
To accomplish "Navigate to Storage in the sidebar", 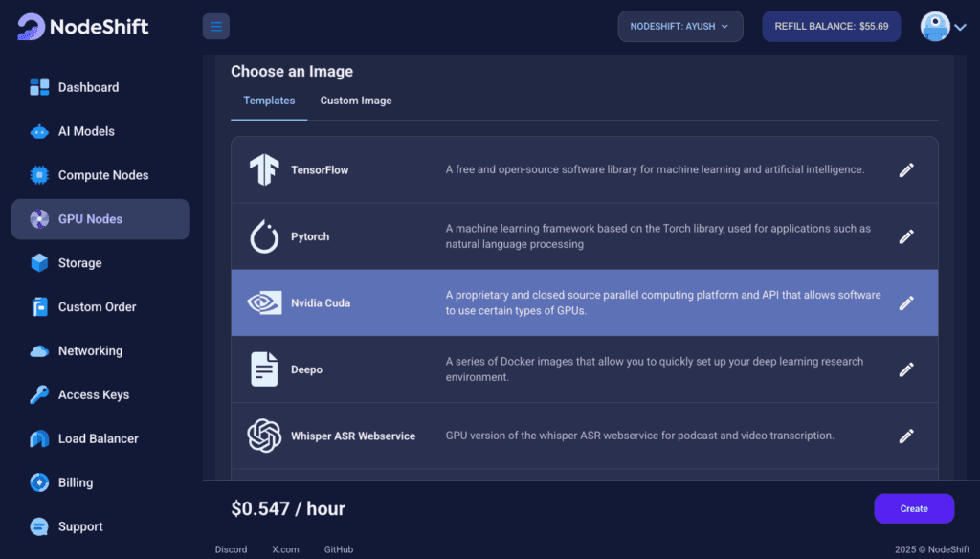I will click(x=79, y=263).
